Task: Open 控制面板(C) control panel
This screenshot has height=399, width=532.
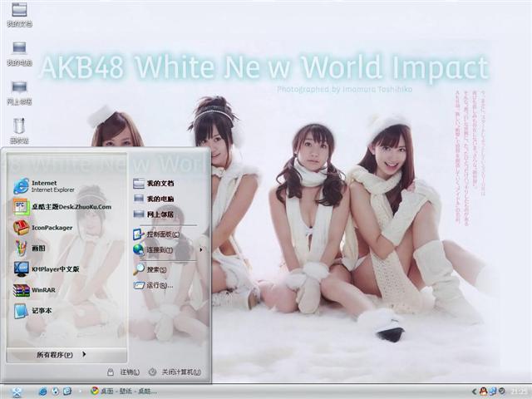Action: coord(161,234)
